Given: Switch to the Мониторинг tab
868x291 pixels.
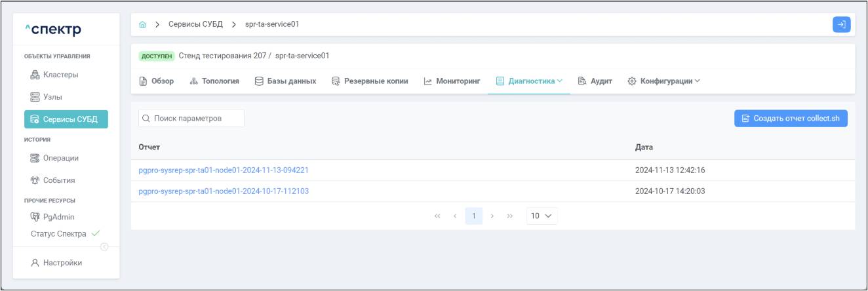Looking at the screenshot, I should [x=452, y=81].
